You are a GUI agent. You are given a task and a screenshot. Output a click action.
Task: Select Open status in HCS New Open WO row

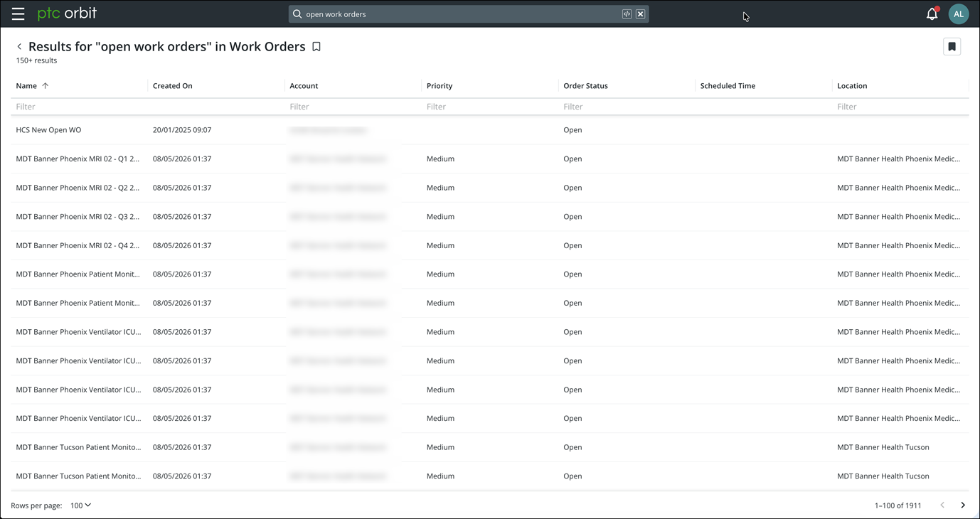point(572,130)
